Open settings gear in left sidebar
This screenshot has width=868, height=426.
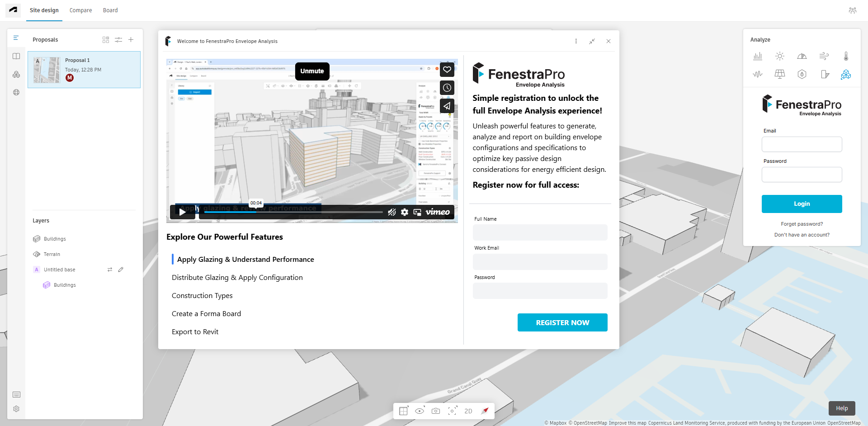click(x=16, y=409)
